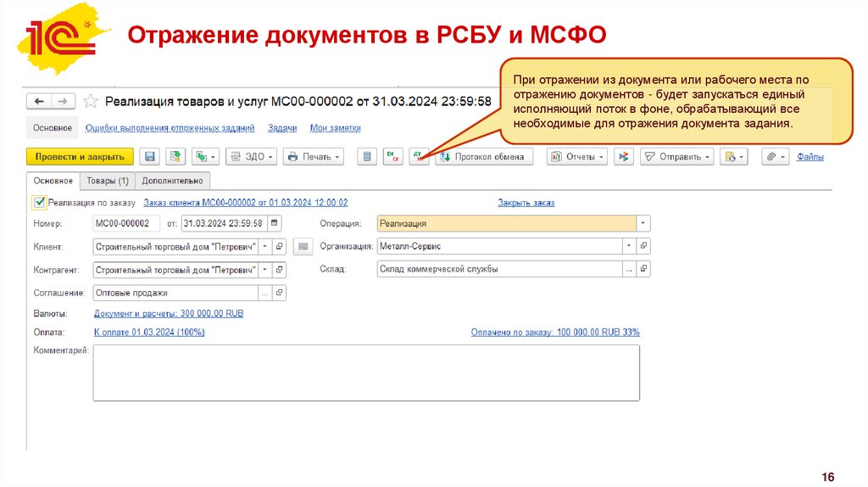Save the document with the floppy disk icon
This screenshot has height=487, width=868.
pyautogui.click(x=149, y=157)
